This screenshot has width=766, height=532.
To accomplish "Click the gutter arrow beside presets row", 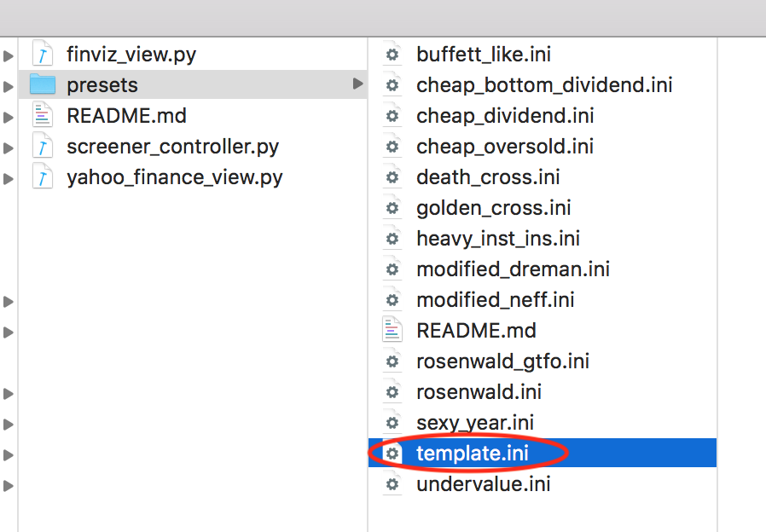I will tap(8, 87).
